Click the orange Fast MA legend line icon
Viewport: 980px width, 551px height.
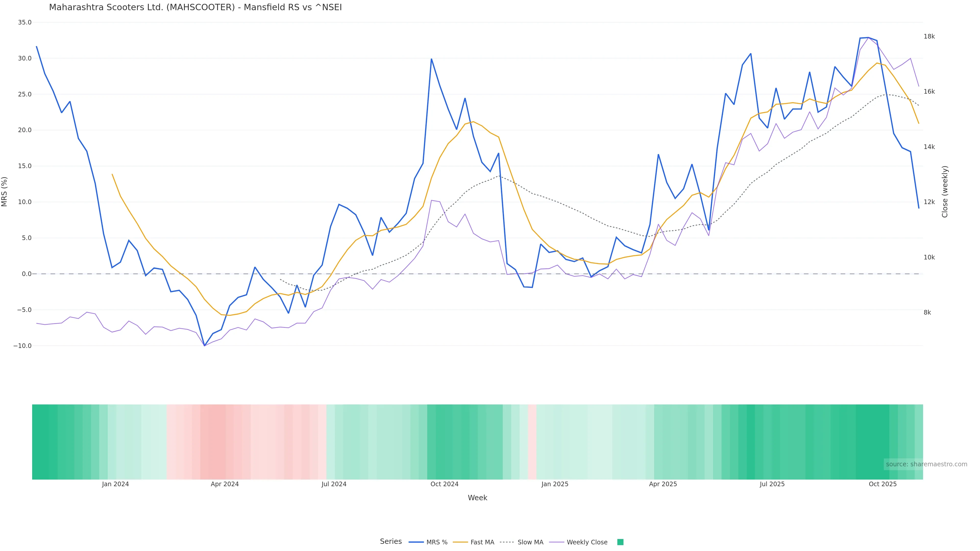pyautogui.click(x=460, y=542)
